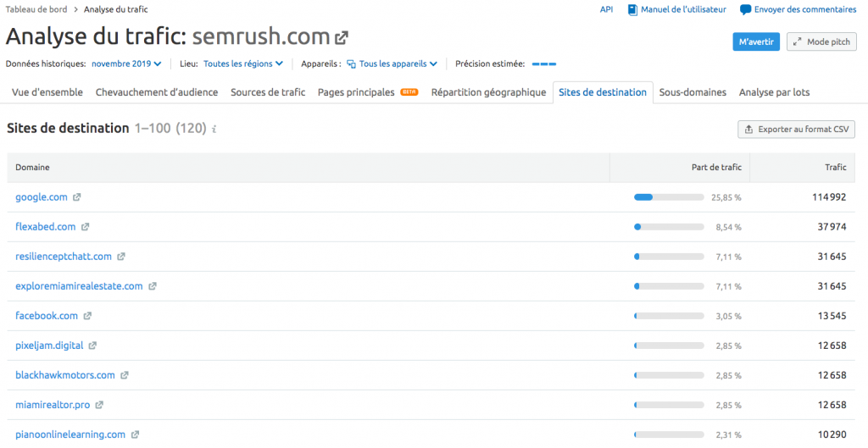Screen dimensions: 868x448
Task: Click the 8,54 % share value
Action: coord(728,227)
